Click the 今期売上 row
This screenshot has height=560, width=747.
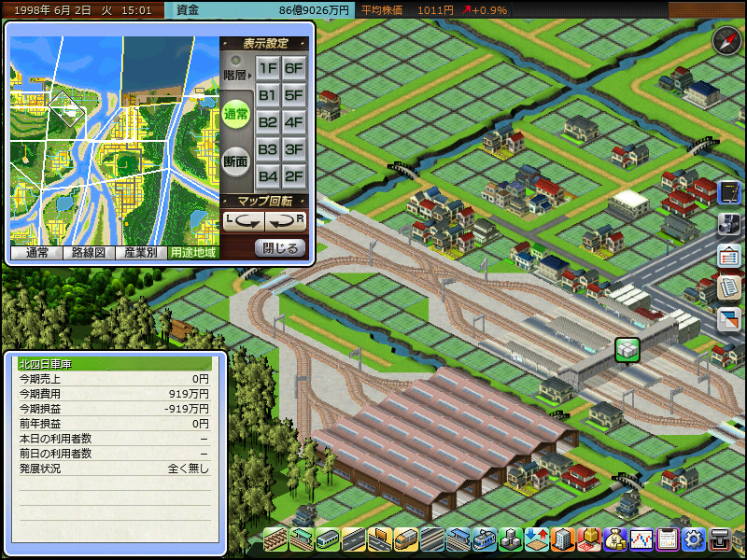pyautogui.click(x=114, y=379)
